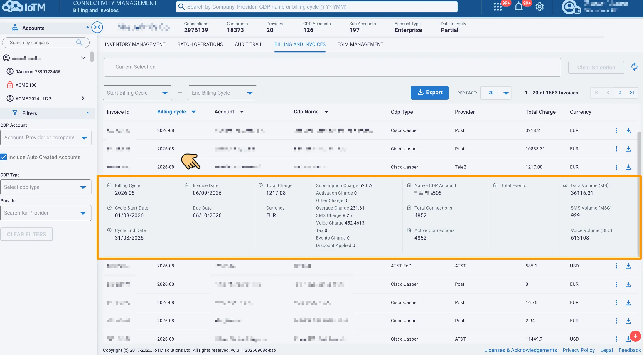This screenshot has height=355, width=644.
Task: Open the Feedback footer link
Action: click(x=630, y=350)
